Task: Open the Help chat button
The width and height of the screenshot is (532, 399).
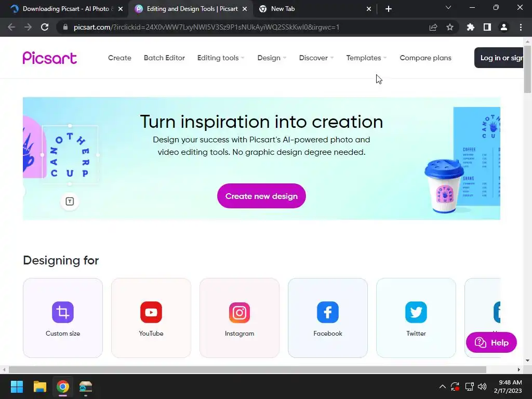Action: point(491,342)
